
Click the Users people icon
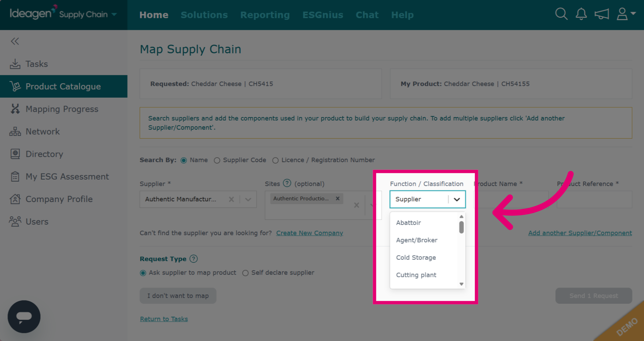click(x=15, y=222)
